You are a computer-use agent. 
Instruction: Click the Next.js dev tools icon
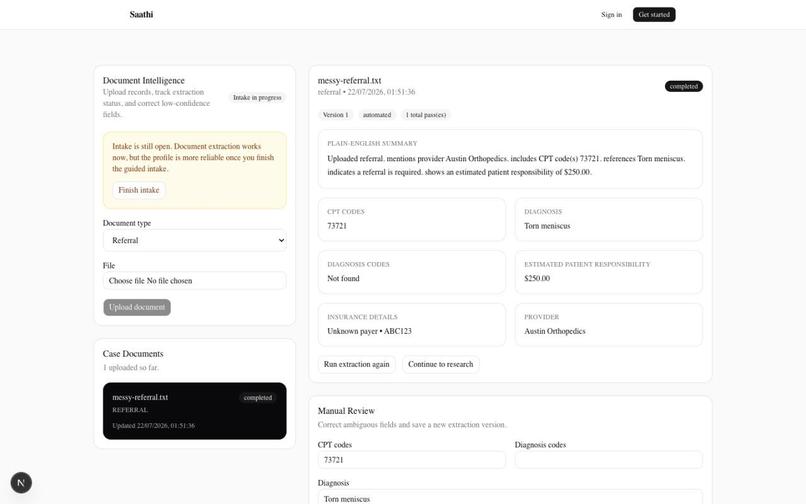[21, 482]
